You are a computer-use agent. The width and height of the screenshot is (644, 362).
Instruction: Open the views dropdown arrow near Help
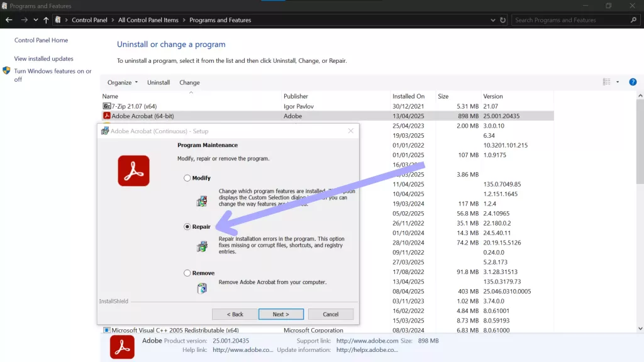point(617,82)
